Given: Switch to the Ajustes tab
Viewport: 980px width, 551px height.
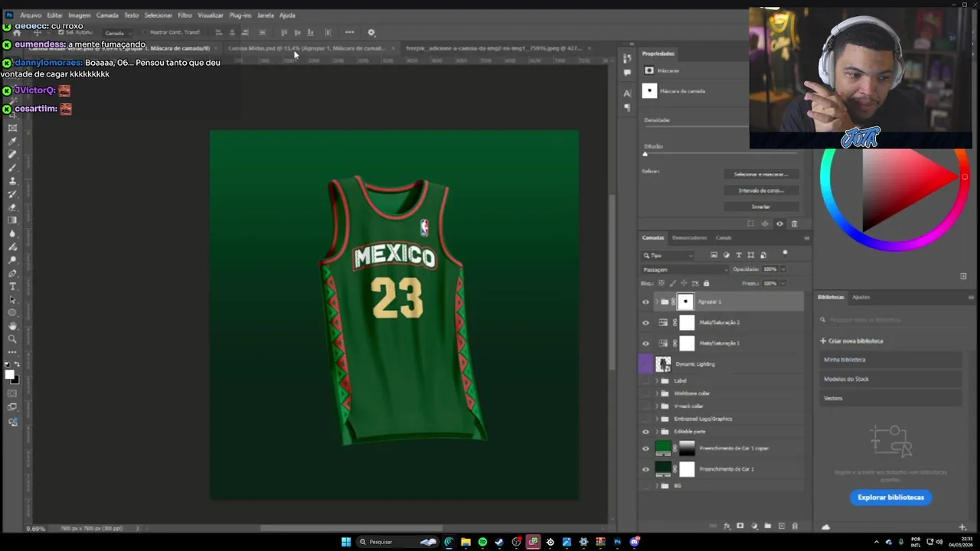Looking at the screenshot, I should tap(861, 297).
